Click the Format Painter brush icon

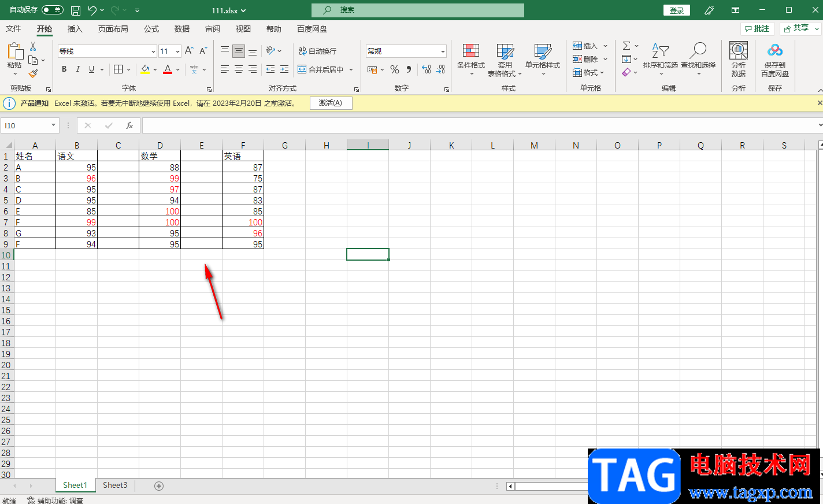click(33, 73)
